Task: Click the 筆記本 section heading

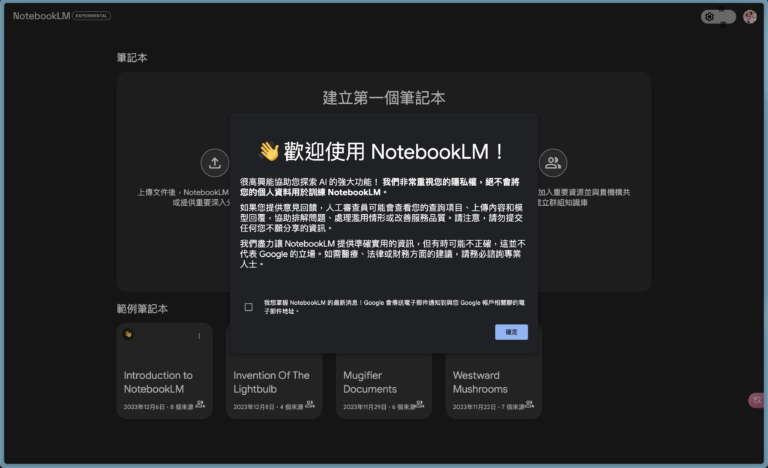Action: click(x=132, y=58)
